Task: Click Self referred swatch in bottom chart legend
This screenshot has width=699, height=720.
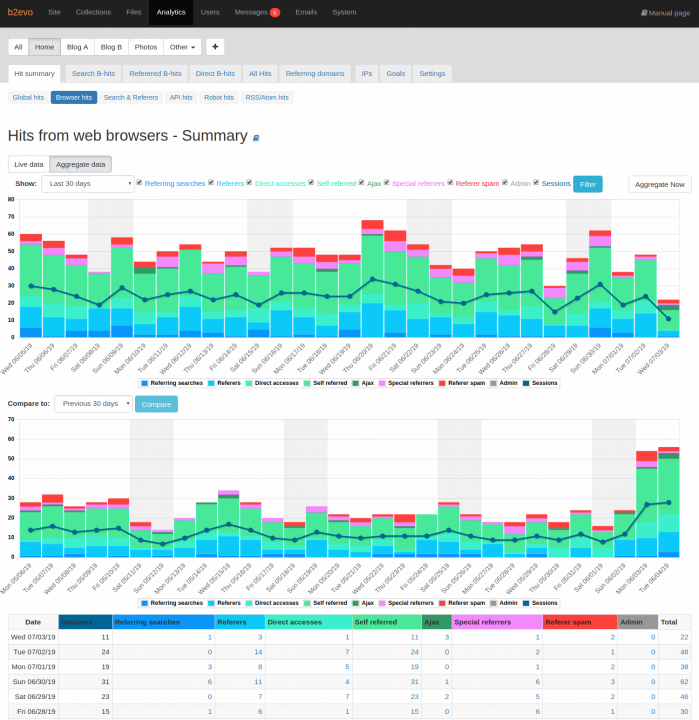Action: point(307,603)
